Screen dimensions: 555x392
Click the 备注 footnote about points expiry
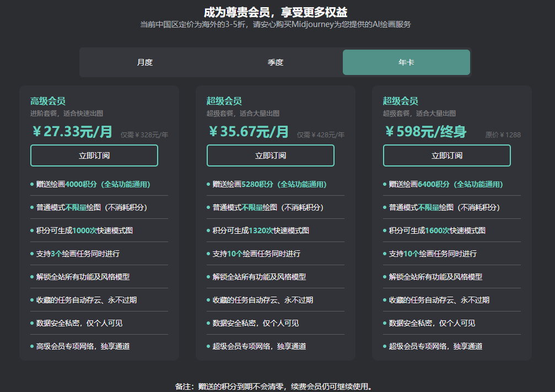274,386
